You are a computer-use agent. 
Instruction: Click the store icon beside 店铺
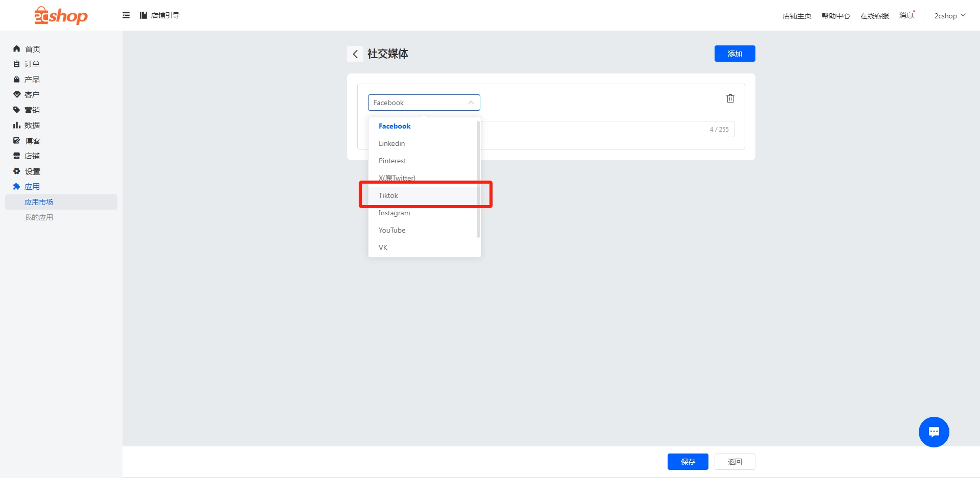click(x=16, y=156)
